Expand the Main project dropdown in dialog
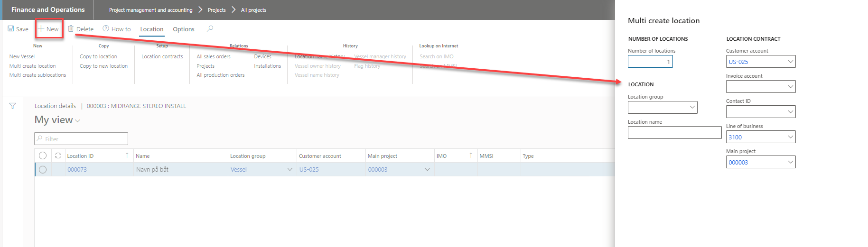868x247 pixels. pyautogui.click(x=791, y=162)
